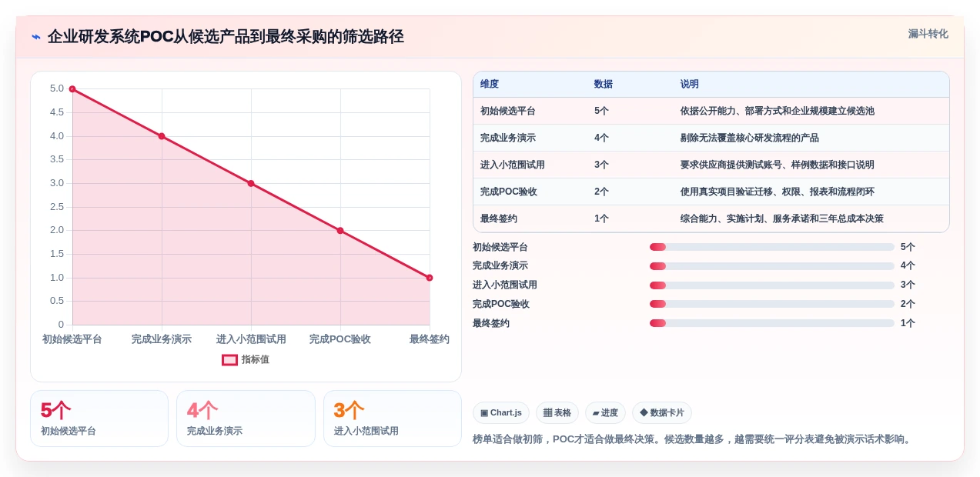
Task: Click the 4.0 data point on chart
Action: click(x=162, y=136)
